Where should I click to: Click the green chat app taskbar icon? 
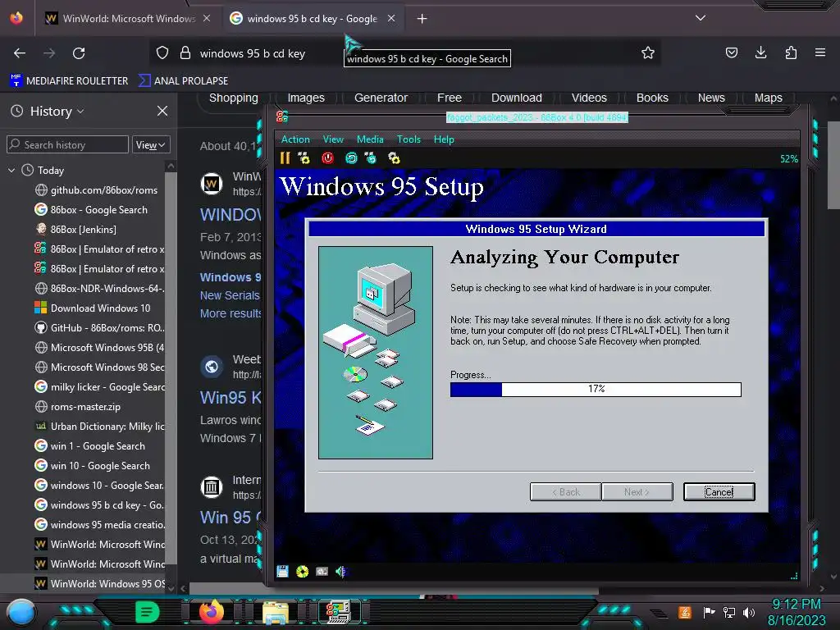147,612
